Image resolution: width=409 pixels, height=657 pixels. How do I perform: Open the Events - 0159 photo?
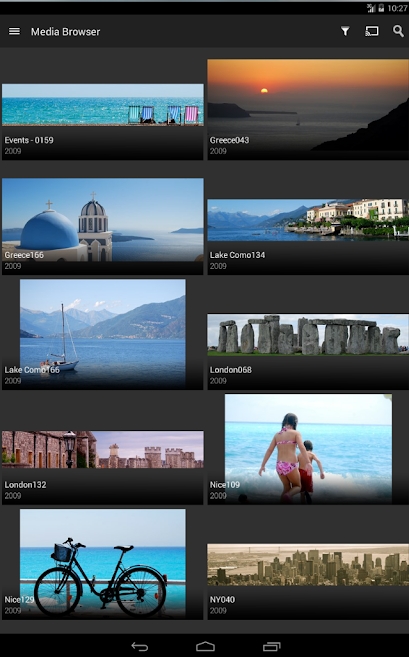103,122
